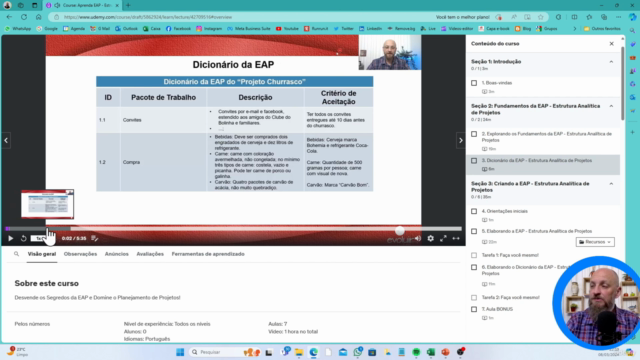Open video settings gear

(431, 238)
